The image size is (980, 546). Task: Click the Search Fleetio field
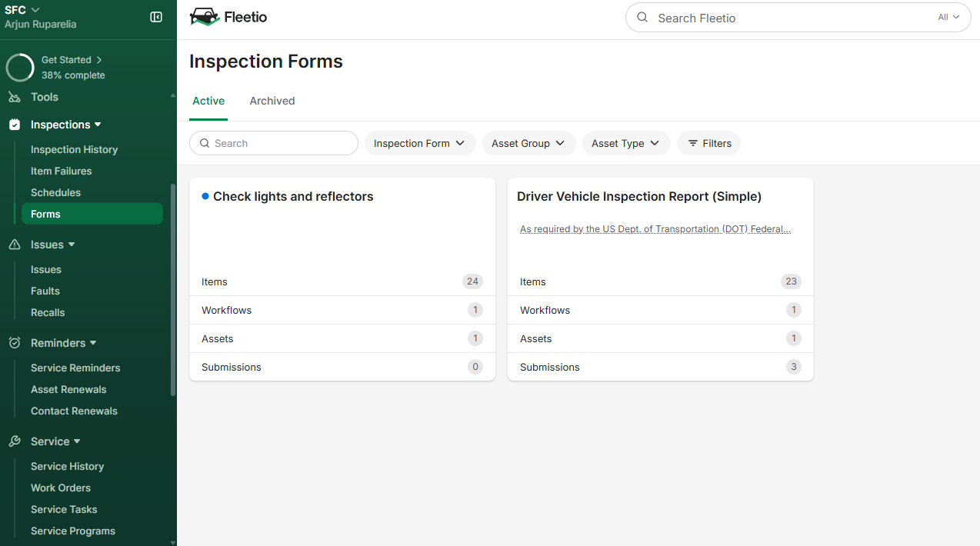[785, 18]
